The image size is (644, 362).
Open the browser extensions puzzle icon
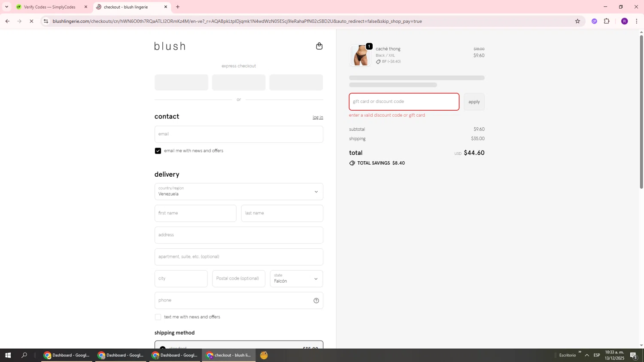pos(607,21)
